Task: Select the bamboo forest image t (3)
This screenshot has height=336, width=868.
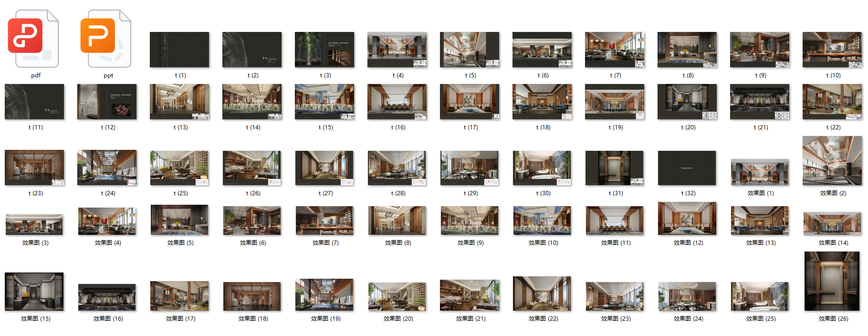Action: [x=324, y=50]
